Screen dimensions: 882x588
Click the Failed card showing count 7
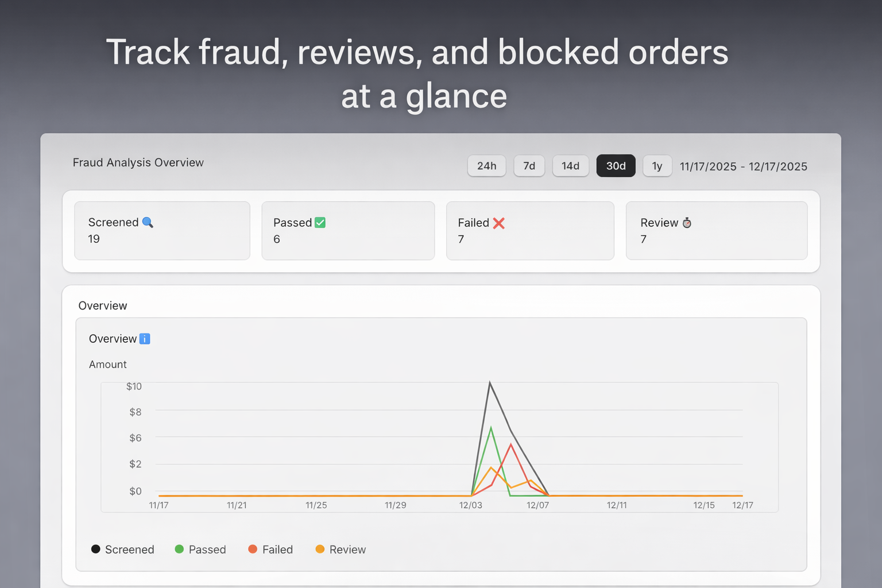(529, 230)
